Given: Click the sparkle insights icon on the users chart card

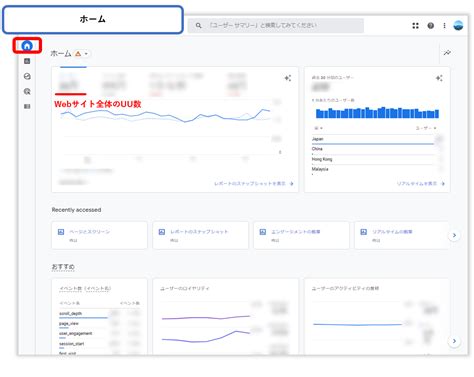Looking at the screenshot, I should coord(288,78).
